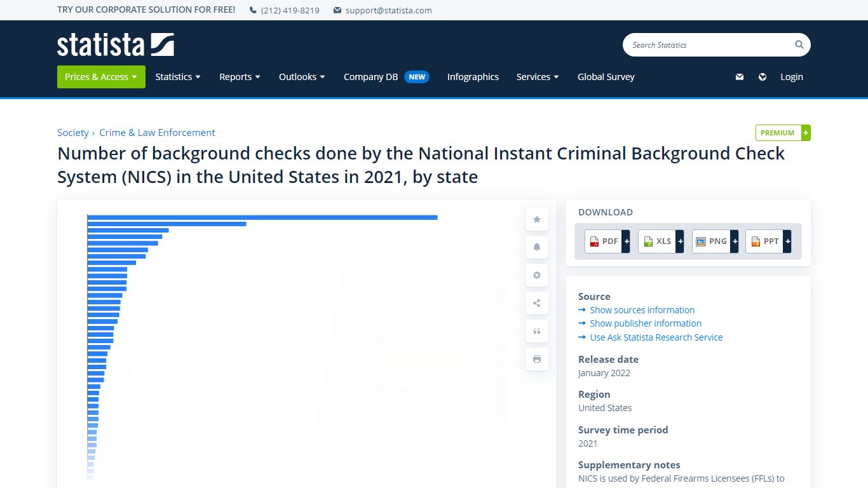Click the longest top bar in chart
The image size is (868, 488).
point(262,217)
